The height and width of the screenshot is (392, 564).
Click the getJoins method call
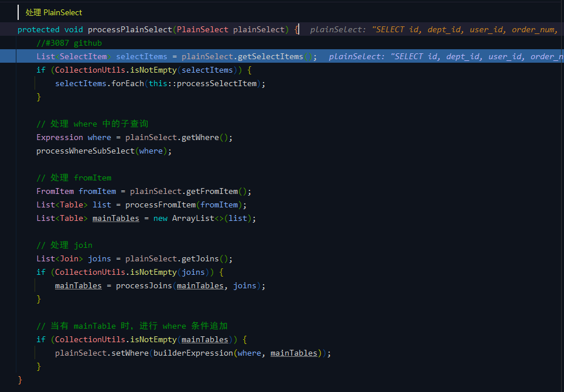pos(200,259)
